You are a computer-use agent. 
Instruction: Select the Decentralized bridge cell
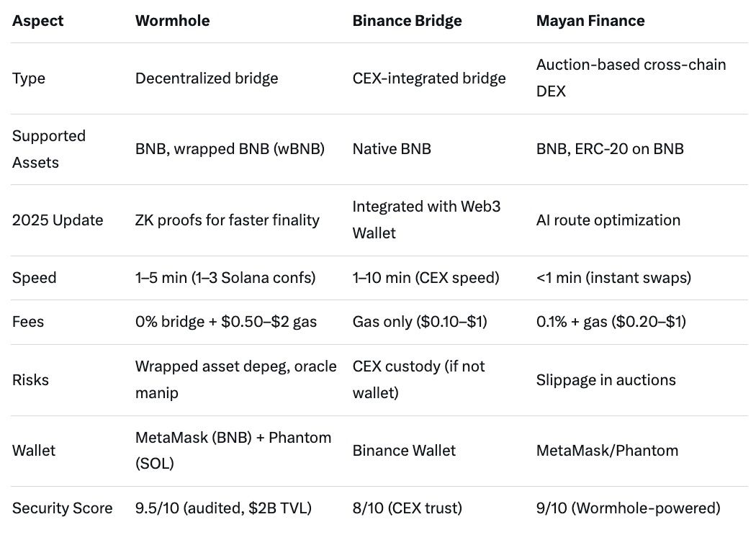click(x=207, y=78)
